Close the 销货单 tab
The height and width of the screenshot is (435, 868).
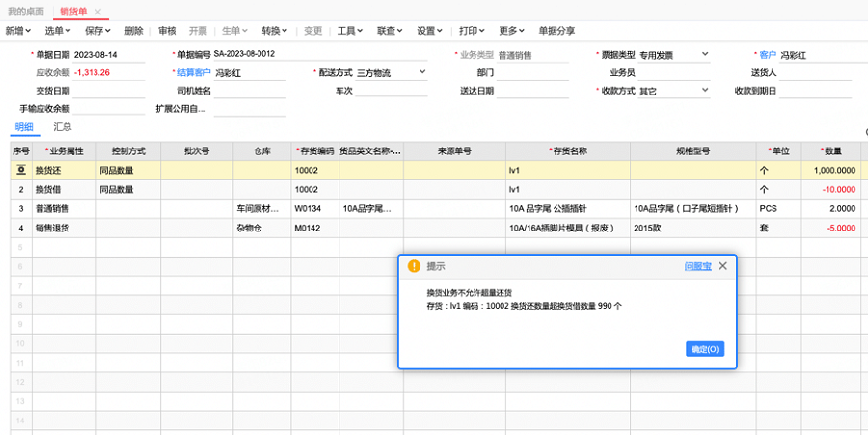coord(97,10)
